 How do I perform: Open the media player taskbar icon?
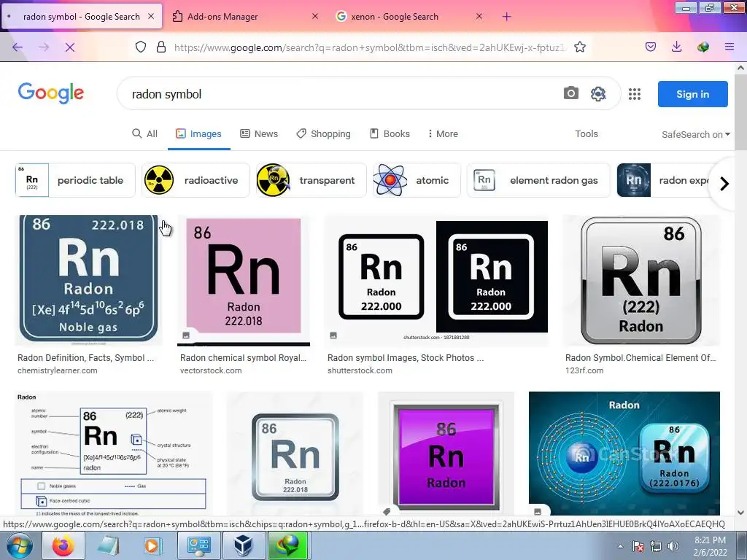pos(152,545)
